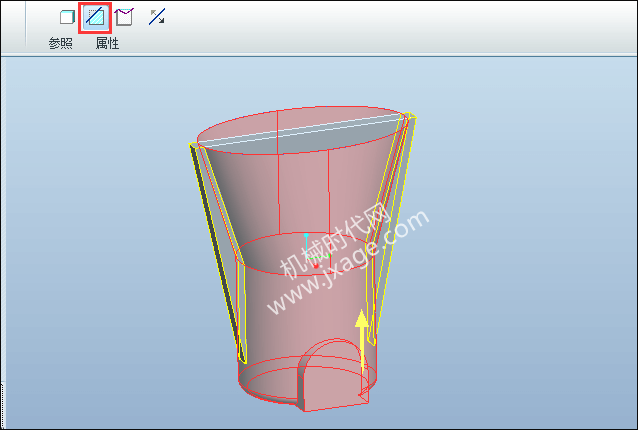
Task: Click the yellow direction arrow on the model
Action: pyautogui.click(x=362, y=342)
